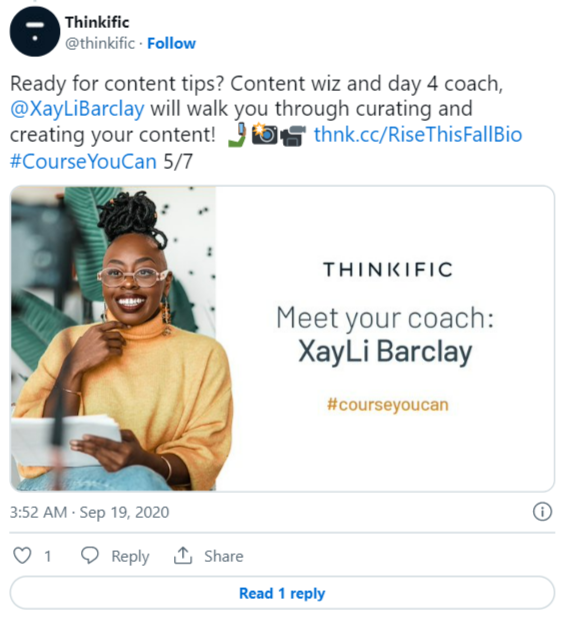This screenshot has width=570, height=621.
Task: Click the Reply text label
Action: (x=130, y=556)
